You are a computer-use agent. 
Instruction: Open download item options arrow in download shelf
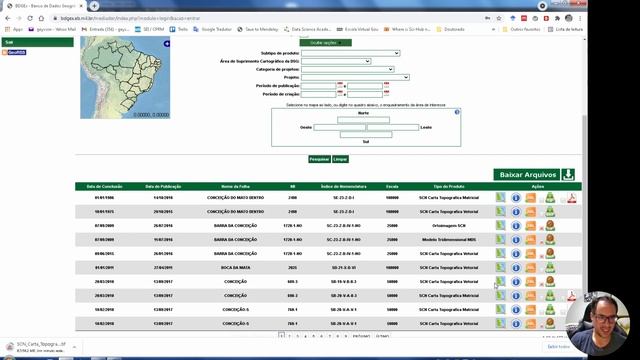tap(74, 347)
